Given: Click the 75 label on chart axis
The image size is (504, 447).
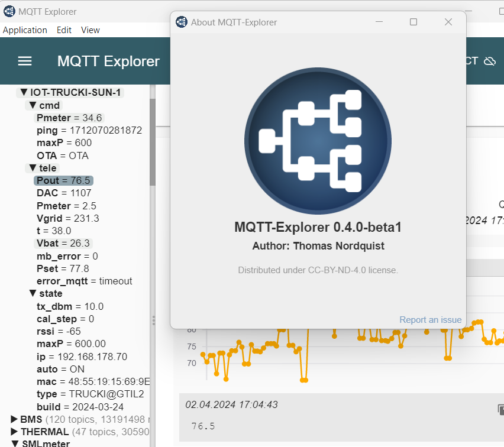Looking at the screenshot, I should click(192, 346).
